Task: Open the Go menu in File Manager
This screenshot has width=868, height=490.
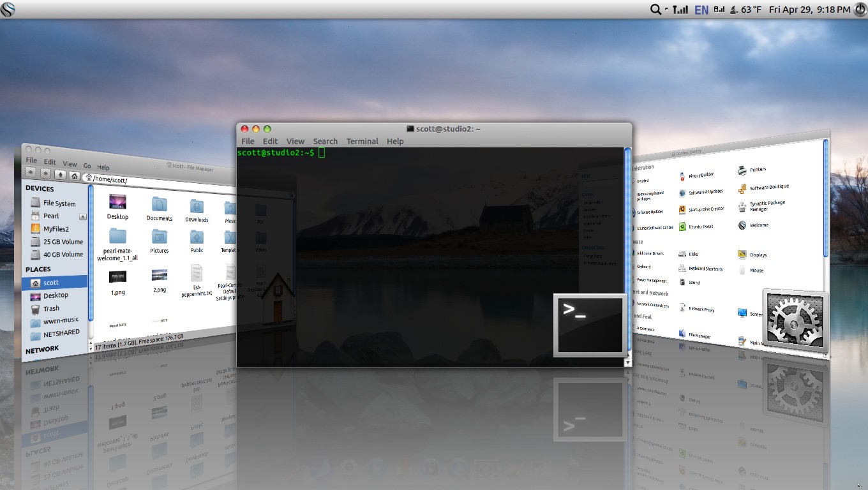Action: [x=87, y=166]
